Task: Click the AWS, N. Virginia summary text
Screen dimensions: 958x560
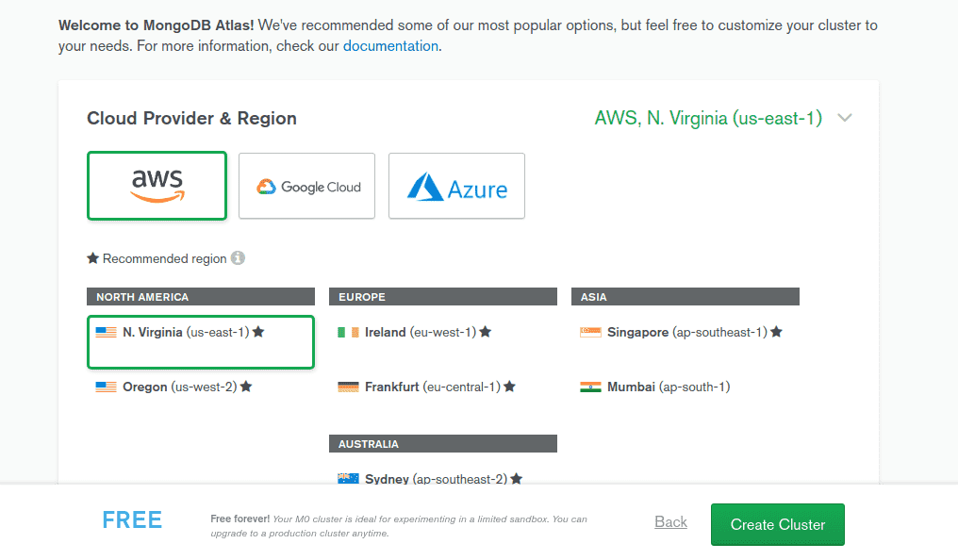Action: (708, 118)
